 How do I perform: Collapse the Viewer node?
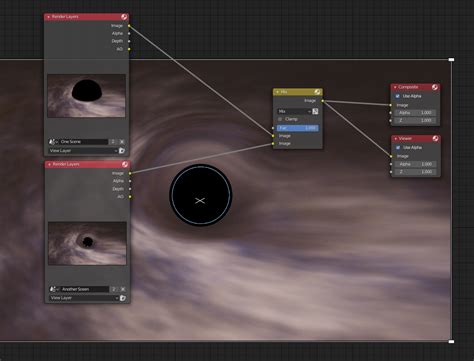396,138
